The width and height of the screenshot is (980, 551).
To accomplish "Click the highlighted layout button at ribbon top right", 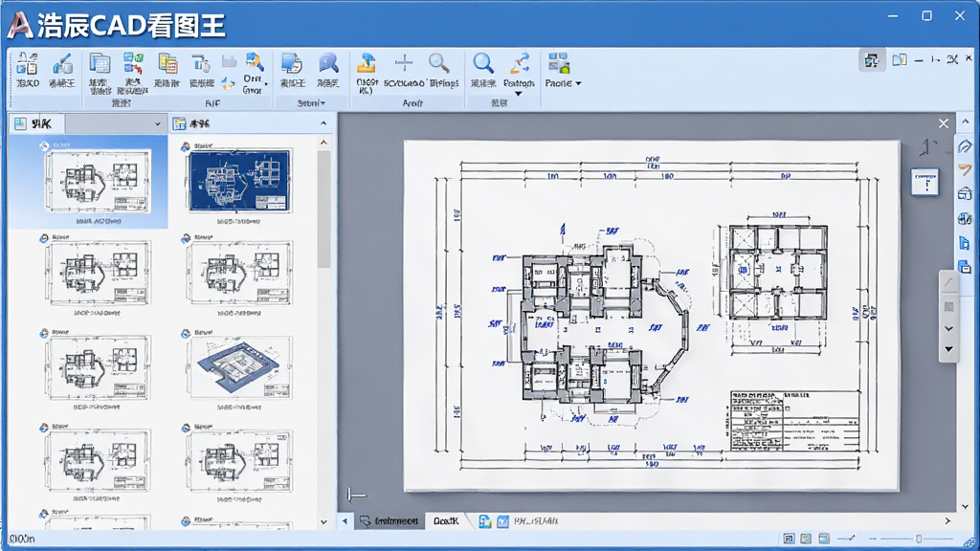I will pyautogui.click(x=871, y=60).
